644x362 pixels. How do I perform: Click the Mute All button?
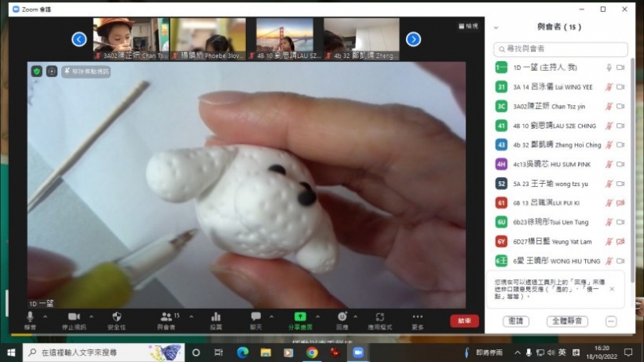(568, 321)
